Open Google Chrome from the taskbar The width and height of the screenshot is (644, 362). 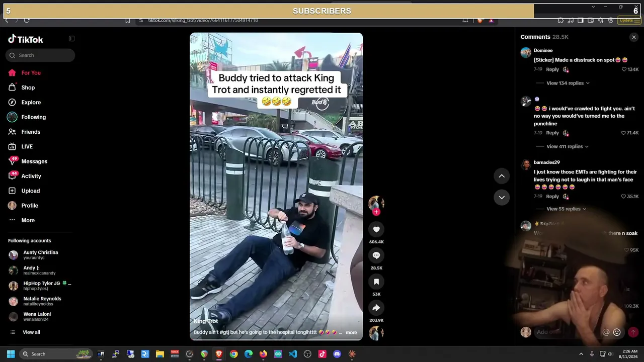coord(233,354)
